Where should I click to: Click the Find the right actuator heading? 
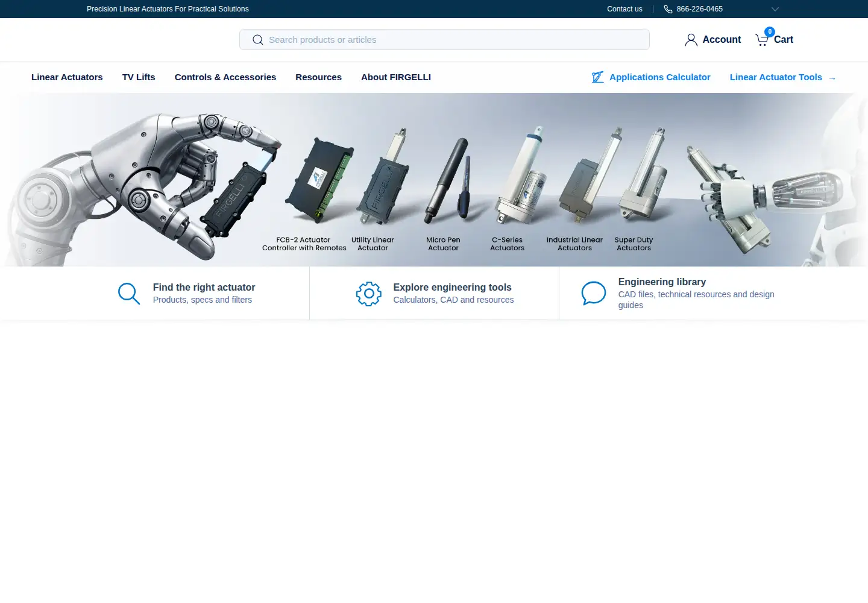[204, 288]
